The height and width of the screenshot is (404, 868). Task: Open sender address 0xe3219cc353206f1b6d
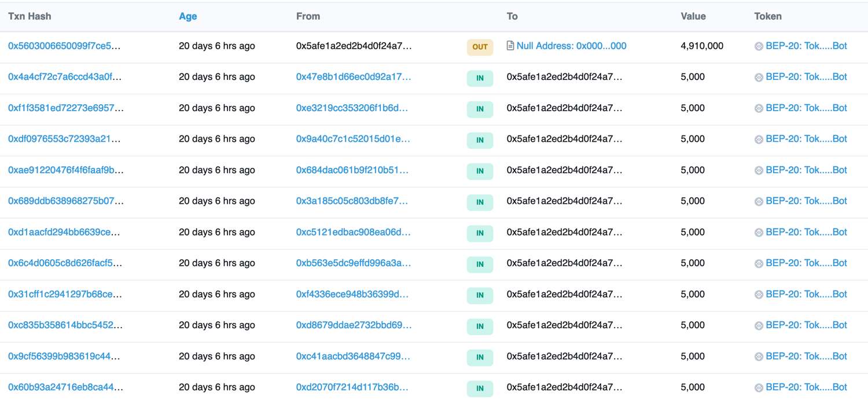[352, 108]
